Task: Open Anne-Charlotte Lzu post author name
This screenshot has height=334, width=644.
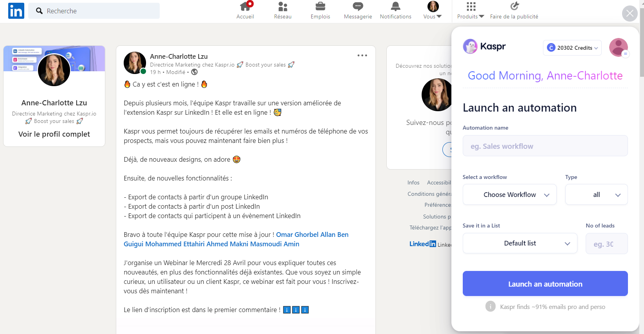Action: [x=179, y=56]
